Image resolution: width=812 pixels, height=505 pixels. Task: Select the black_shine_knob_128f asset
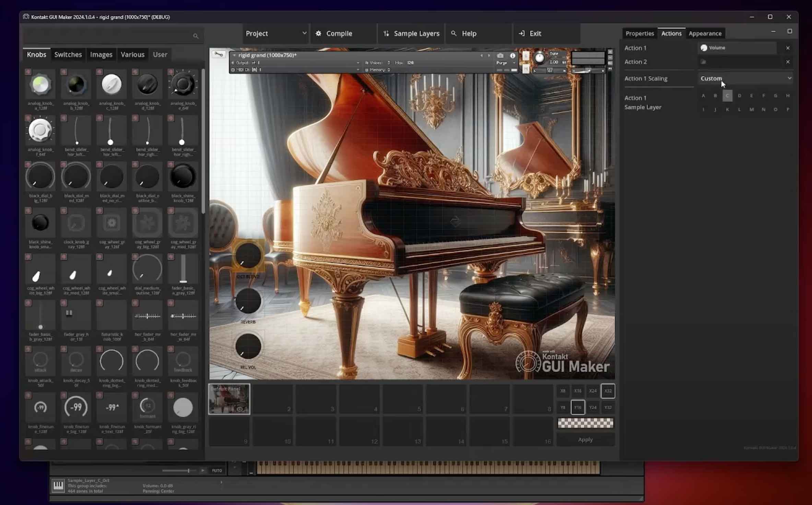point(183,177)
